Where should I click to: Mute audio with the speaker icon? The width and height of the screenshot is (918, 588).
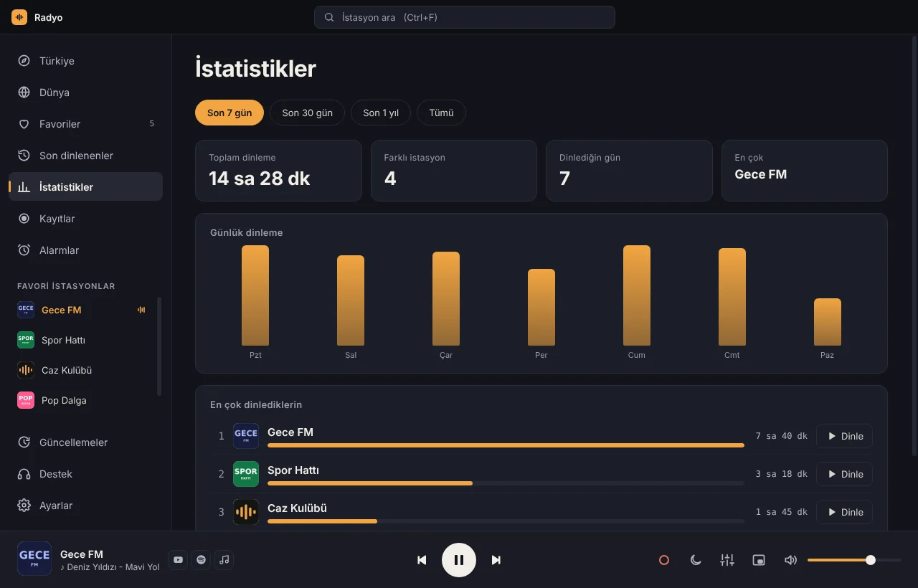pos(790,560)
